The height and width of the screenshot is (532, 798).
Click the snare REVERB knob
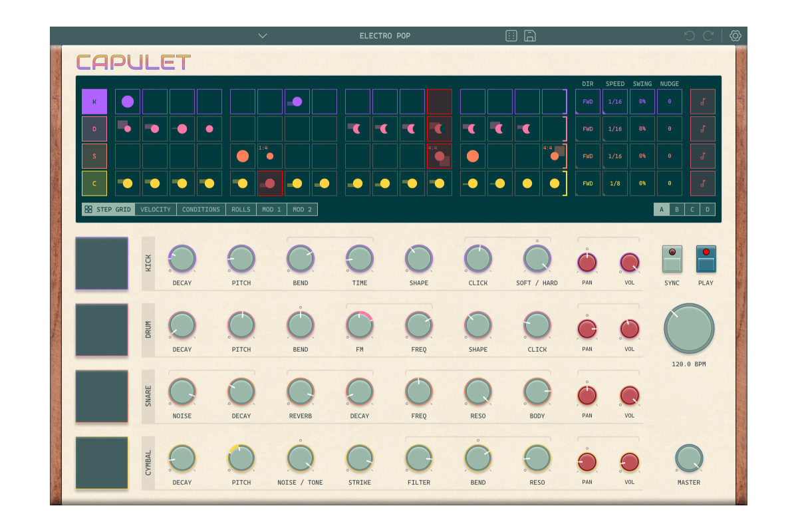[x=301, y=392]
